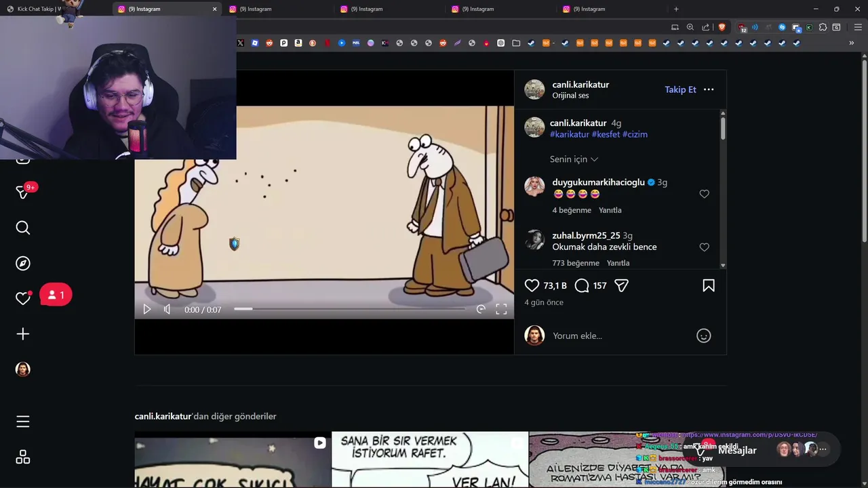Open '773 beğenme' likes list

[576, 263]
